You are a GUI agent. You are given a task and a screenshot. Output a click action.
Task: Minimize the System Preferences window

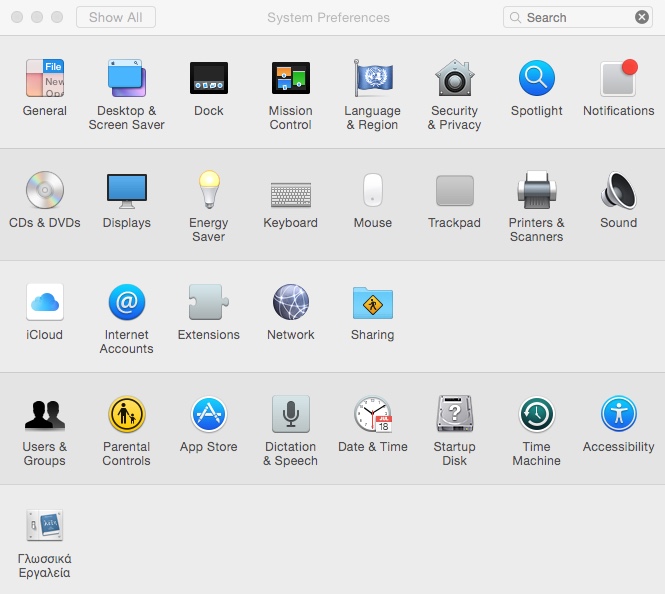[x=37, y=17]
